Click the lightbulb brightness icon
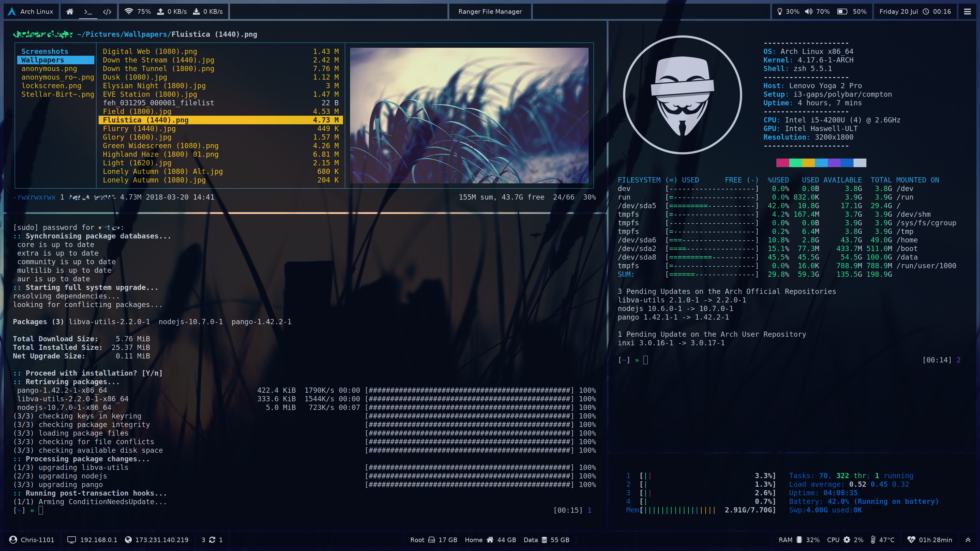 pos(779,11)
